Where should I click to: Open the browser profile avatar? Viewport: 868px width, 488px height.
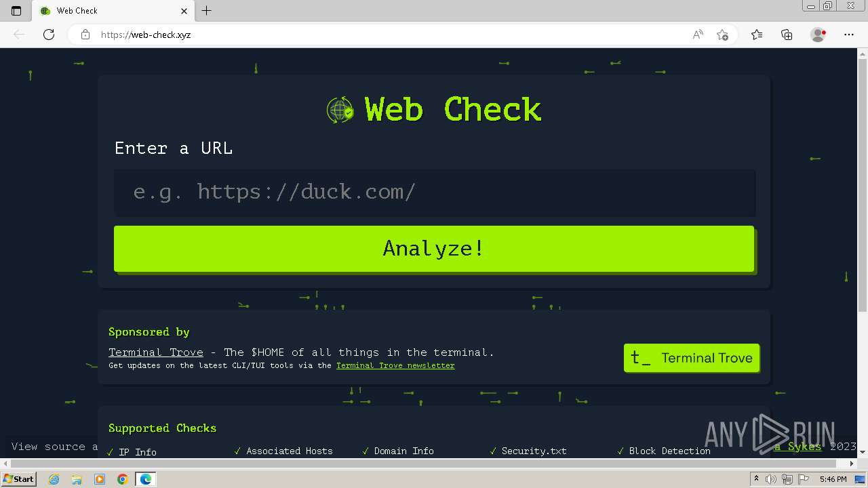coord(818,35)
